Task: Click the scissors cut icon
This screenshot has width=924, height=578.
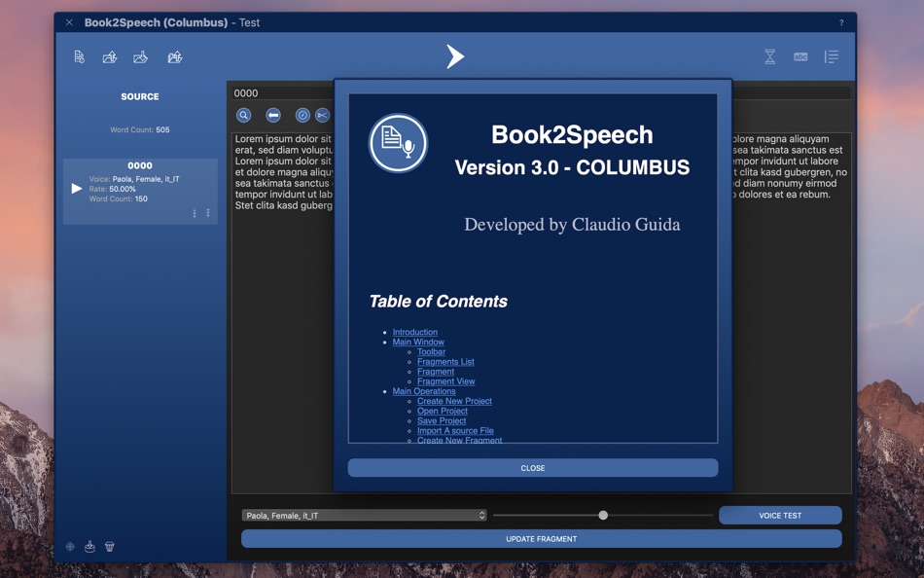Action: [x=322, y=115]
